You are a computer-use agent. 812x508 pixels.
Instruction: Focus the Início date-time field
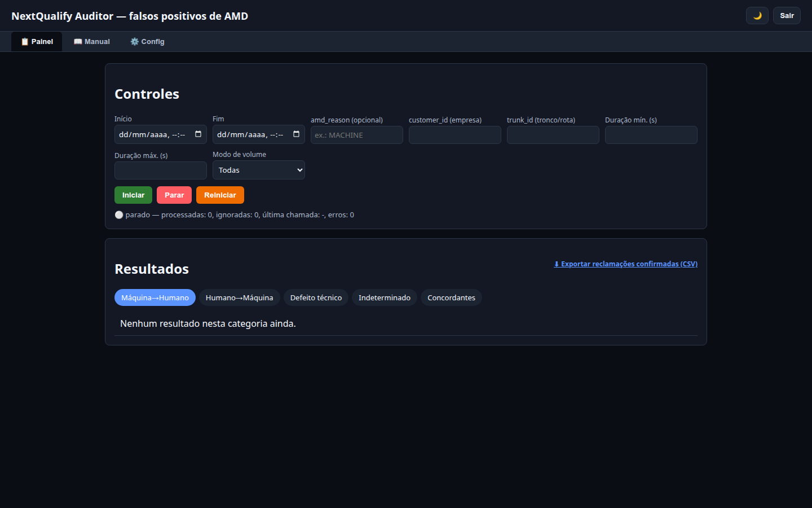pyautogui.click(x=161, y=134)
